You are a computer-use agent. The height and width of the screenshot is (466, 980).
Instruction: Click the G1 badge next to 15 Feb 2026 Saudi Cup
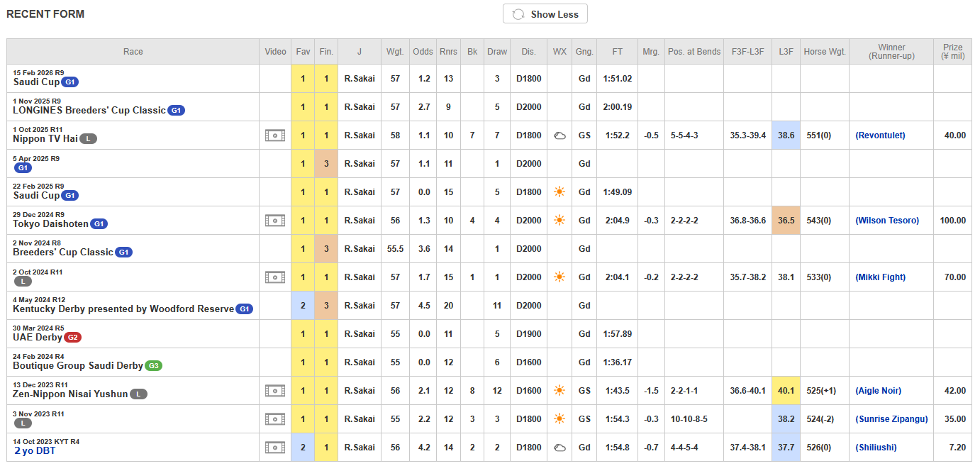[70, 82]
